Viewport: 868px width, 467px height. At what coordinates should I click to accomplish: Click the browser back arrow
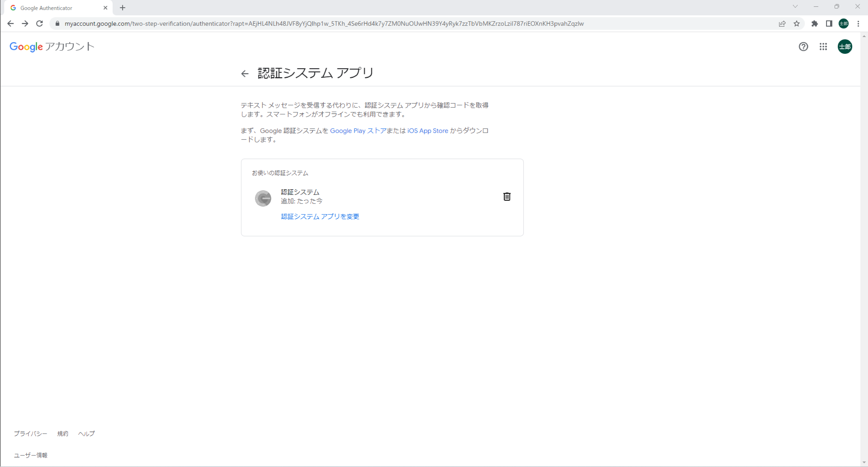[x=10, y=24]
